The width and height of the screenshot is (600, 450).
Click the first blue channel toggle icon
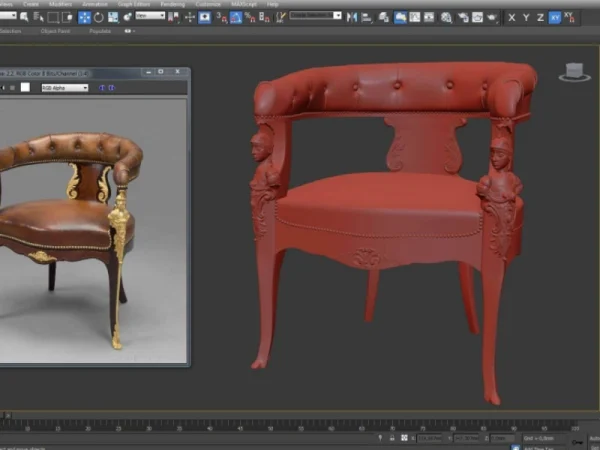[x=102, y=88]
